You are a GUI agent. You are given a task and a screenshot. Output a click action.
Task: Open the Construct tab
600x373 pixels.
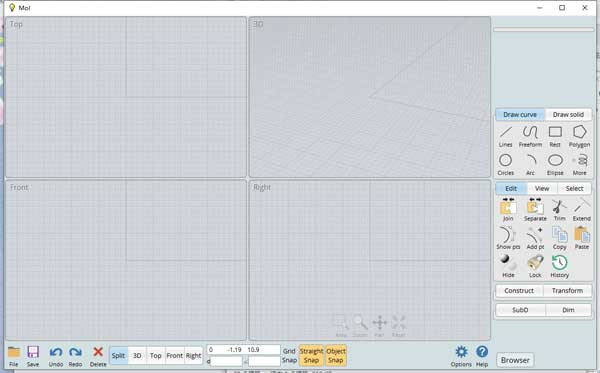click(519, 291)
